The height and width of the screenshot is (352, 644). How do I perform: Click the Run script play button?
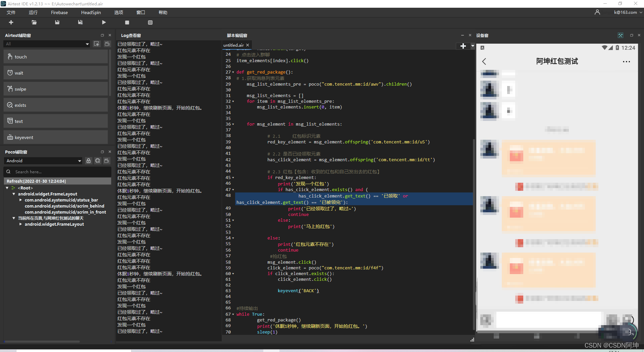104,23
